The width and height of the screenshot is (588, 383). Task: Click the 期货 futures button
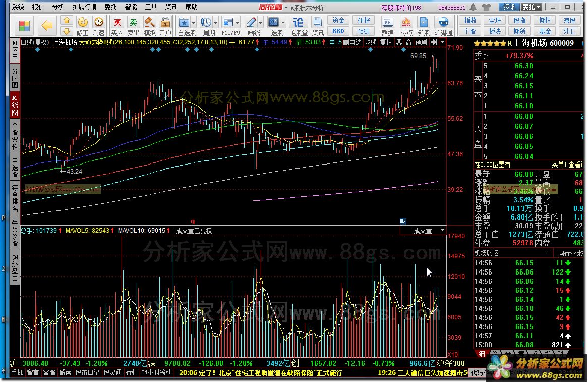point(520,31)
